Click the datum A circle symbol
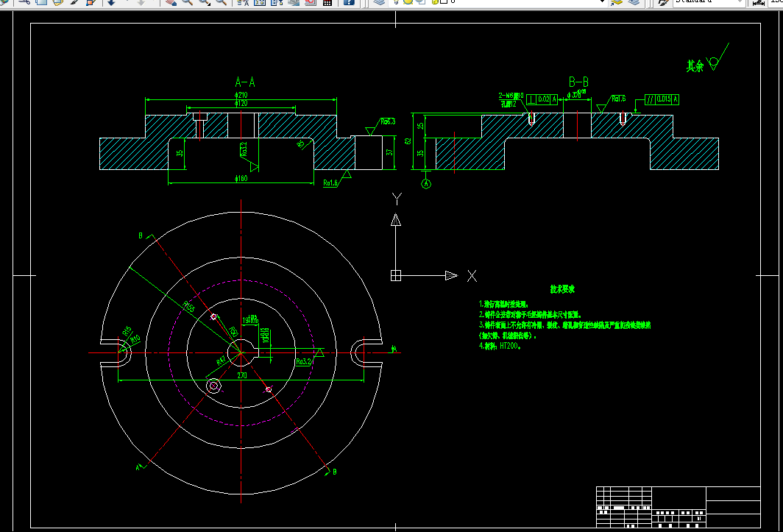 426,184
